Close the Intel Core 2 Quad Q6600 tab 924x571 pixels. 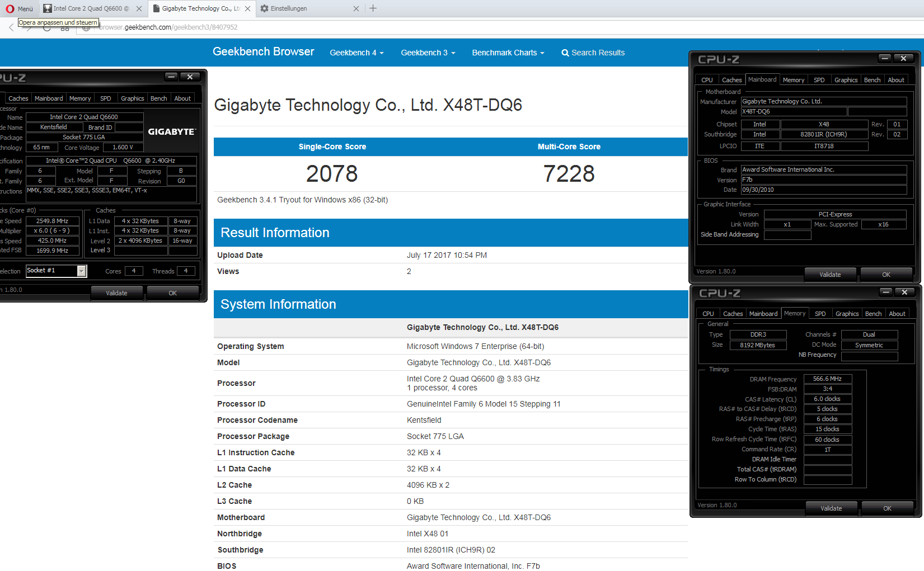[x=139, y=8]
